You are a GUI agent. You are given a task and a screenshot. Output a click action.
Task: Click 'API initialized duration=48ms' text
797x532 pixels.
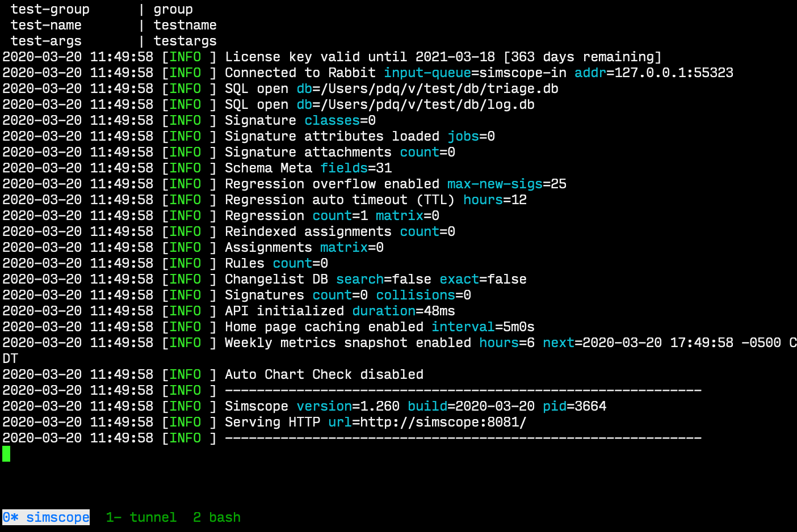(340, 311)
